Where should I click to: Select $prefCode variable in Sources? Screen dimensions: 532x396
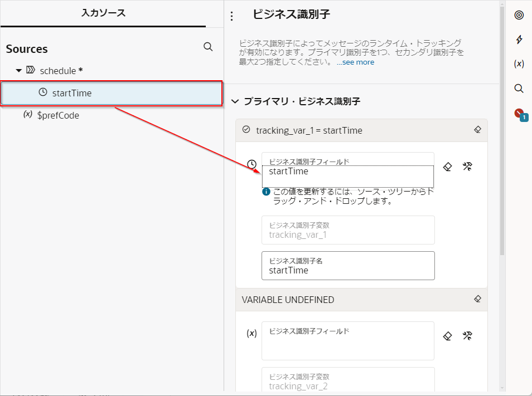pos(57,116)
